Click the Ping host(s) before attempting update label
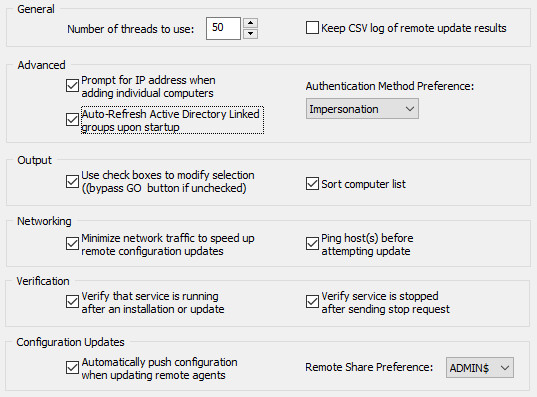Screen dimensions: 537x397 [367, 245]
